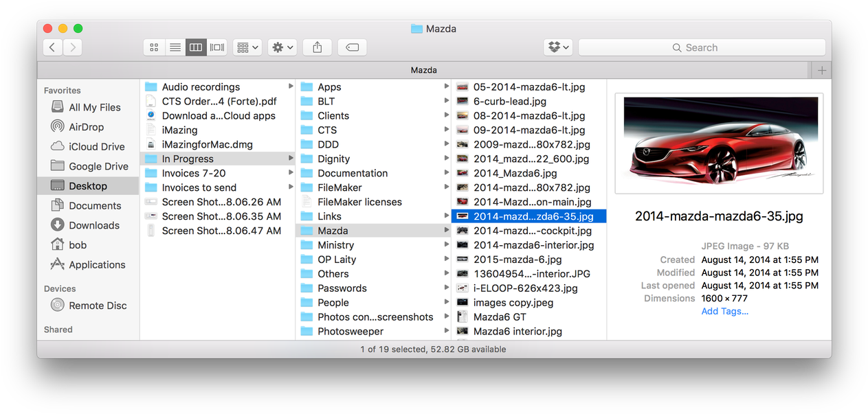The height and width of the screenshot is (414, 868).
Task: Select images copy.jpeg file
Action: point(529,303)
